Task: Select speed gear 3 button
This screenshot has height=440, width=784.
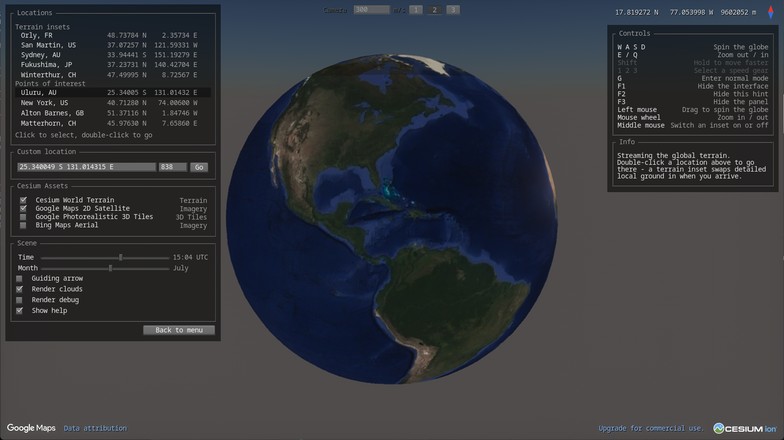Action: click(452, 10)
